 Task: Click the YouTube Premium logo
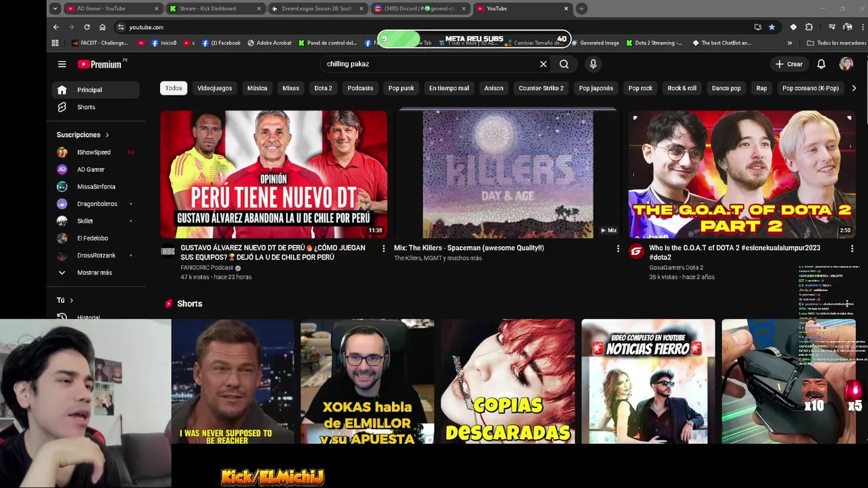(100, 64)
